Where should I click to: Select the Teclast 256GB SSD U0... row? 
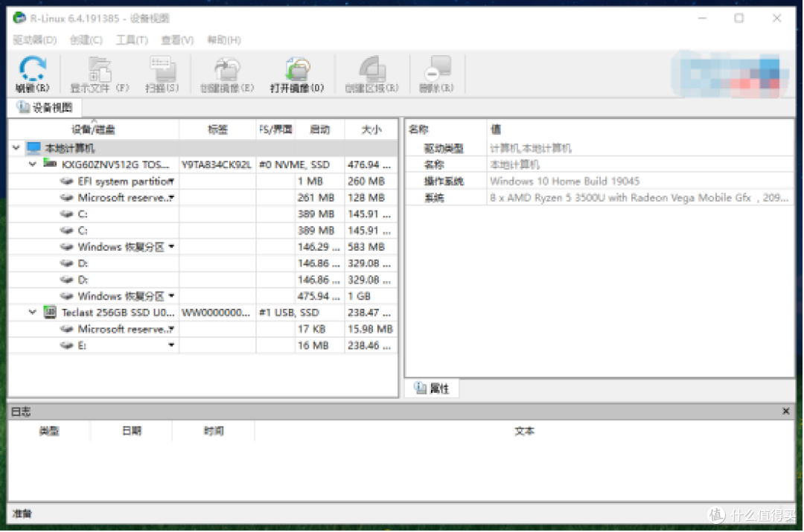click(203, 312)
